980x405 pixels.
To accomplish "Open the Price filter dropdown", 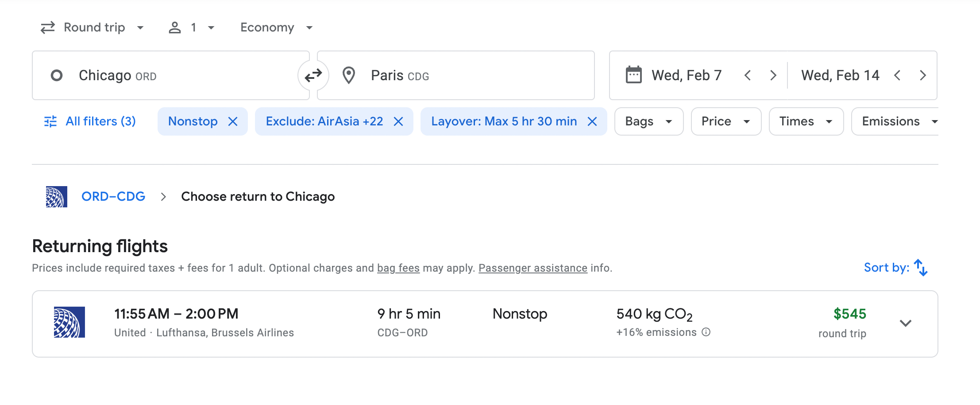I will (x=725, y=121).
